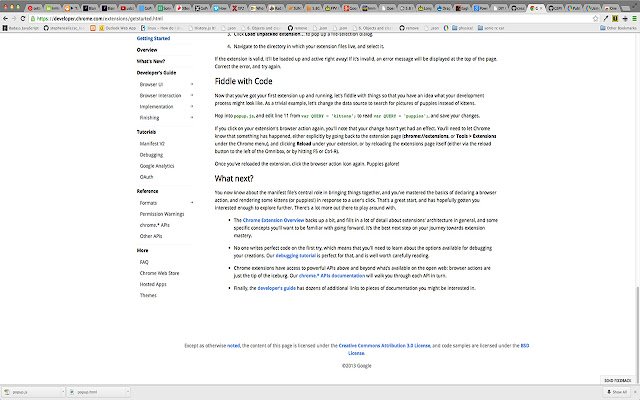Go back using the browser back arrow

coord(5,19)
